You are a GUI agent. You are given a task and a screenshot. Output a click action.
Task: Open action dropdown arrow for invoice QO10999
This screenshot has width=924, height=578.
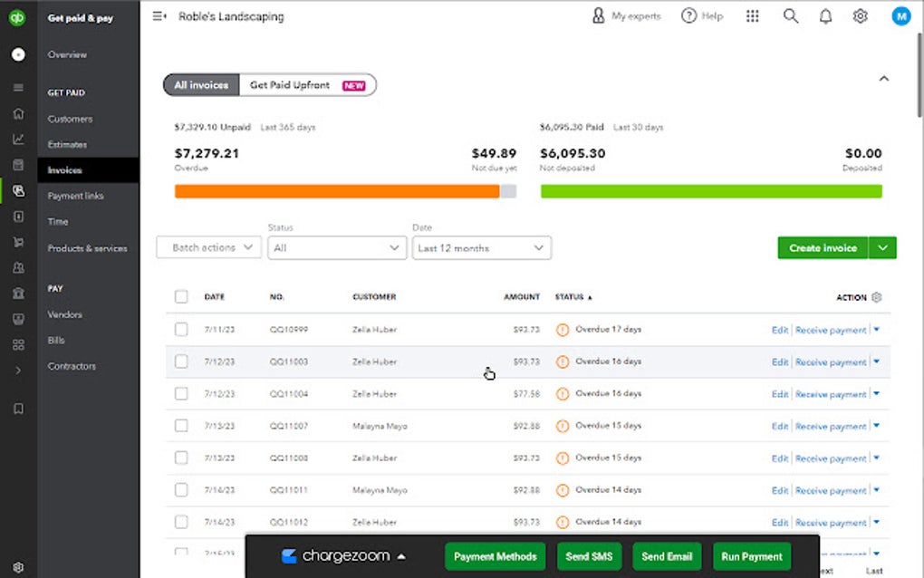pos(877,330)
